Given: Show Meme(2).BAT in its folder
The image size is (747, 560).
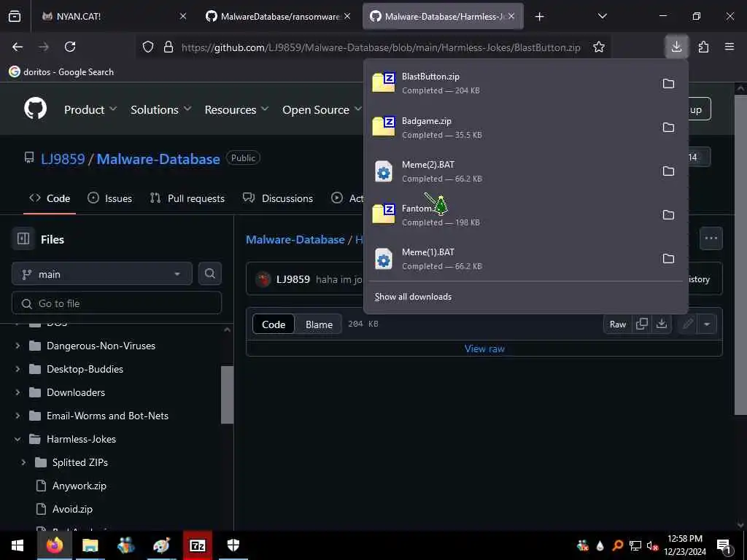Looking at the screenshot, I should pyautogui.click(x=668, y=171).
